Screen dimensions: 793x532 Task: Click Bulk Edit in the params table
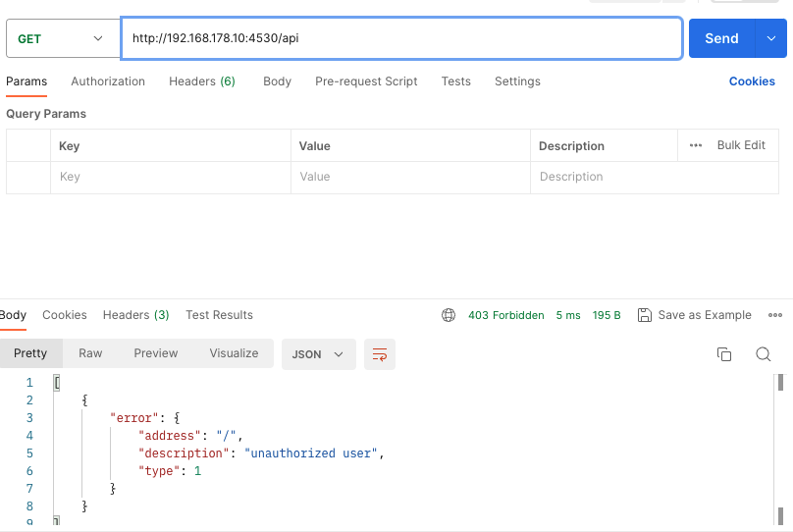(741, 145)
